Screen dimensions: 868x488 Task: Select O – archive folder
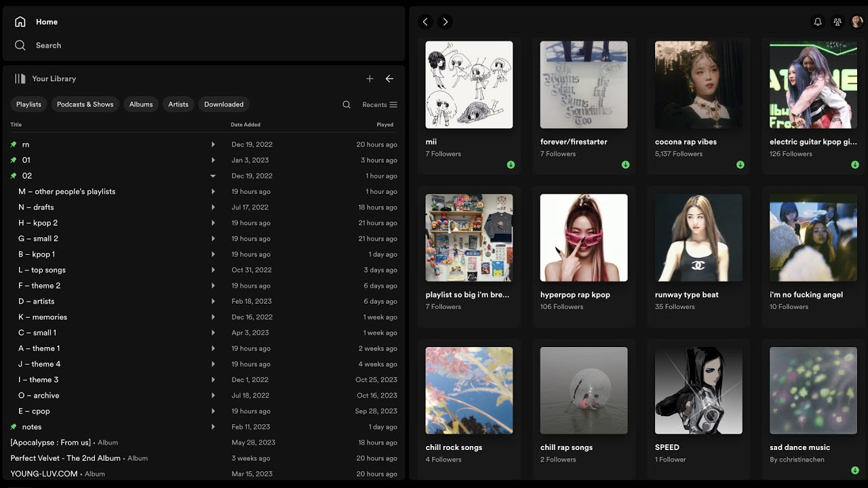click(x=203, y=395)
